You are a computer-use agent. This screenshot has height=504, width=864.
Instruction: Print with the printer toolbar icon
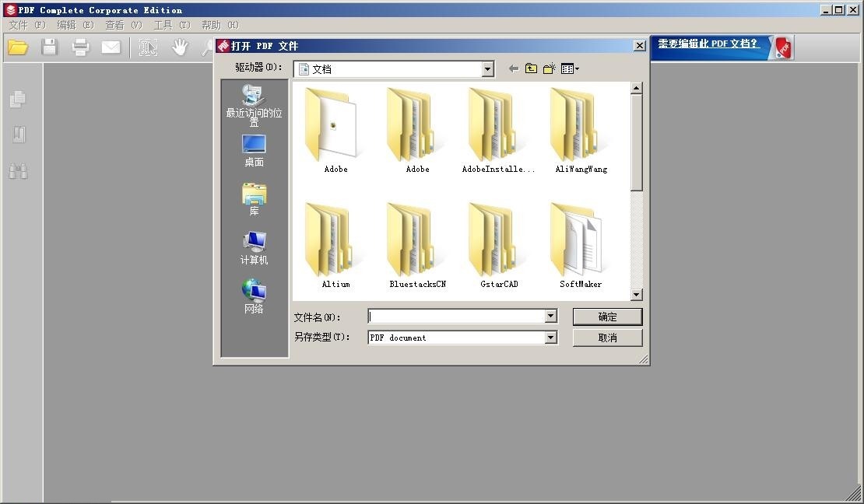(x=80, y=47)
